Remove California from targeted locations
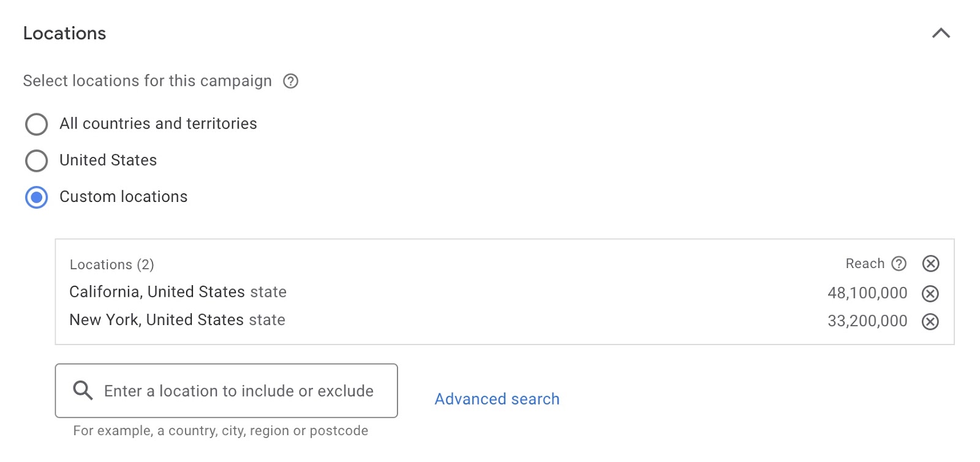This screenshot has height=462, width=980. (930, 294)
